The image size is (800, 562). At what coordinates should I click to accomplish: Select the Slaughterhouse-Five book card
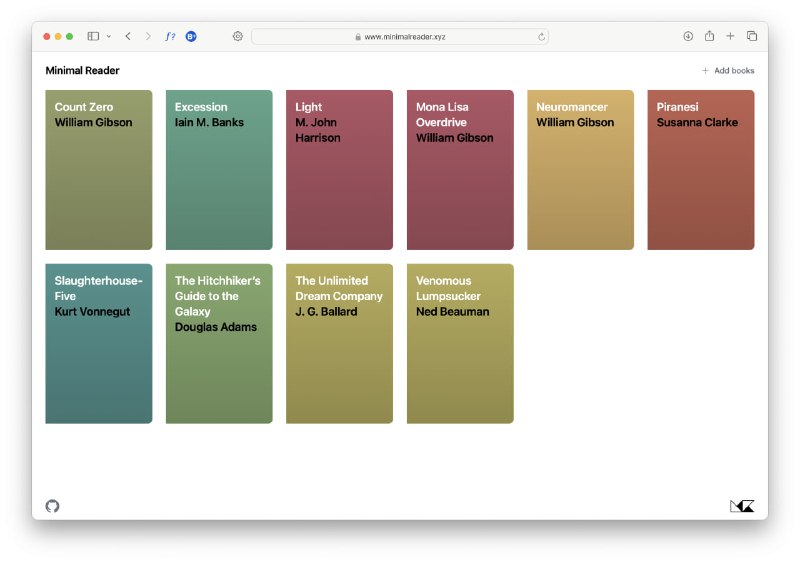pyautogui.click(x=99, y=343)
